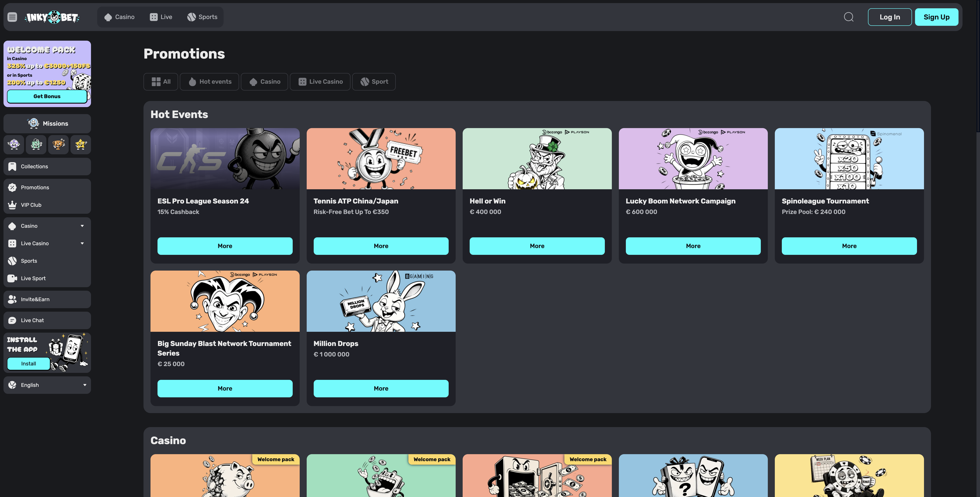Switch to the Casino top navigation tab

click(x=119, y=17)
